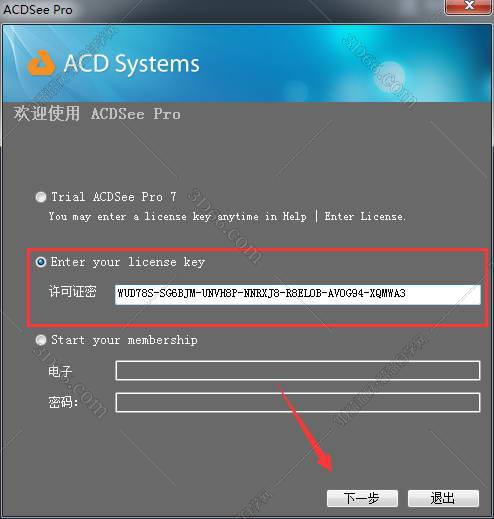This screenshot has width=494, height=519.
Task: Click the Trial ACDSee Pro 7 label text
Action: (114, 197)
